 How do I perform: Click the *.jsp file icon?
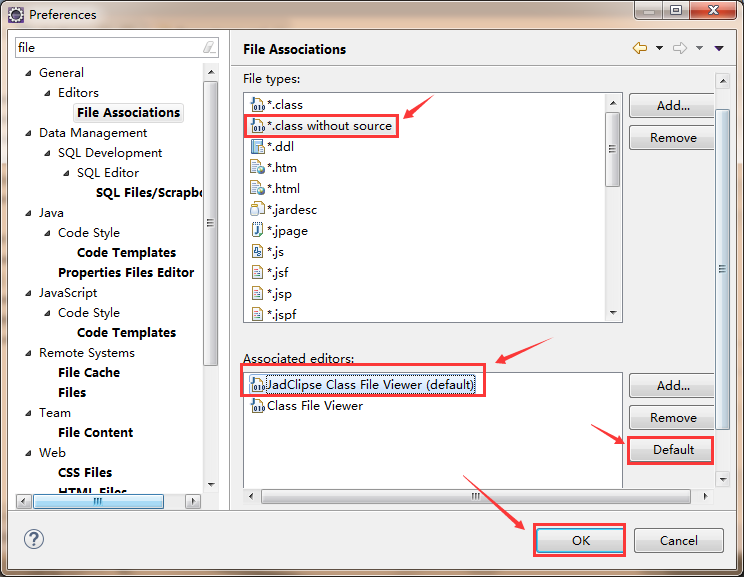pyautogui.click(x=258, y=293)
